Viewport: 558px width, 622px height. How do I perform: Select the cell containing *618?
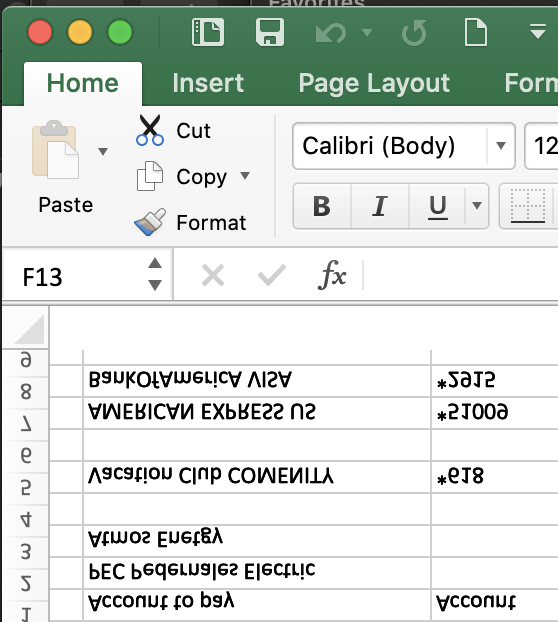click(495, 477)
